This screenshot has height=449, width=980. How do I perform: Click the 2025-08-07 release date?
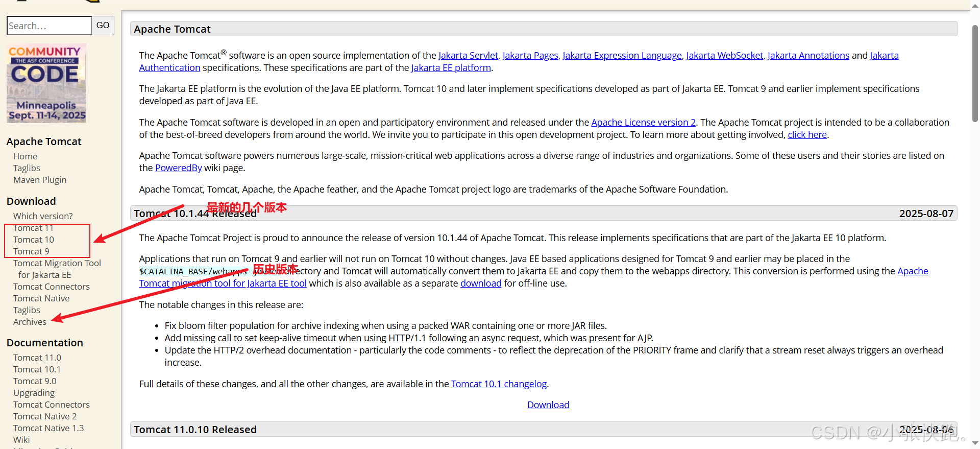(926, 214)
